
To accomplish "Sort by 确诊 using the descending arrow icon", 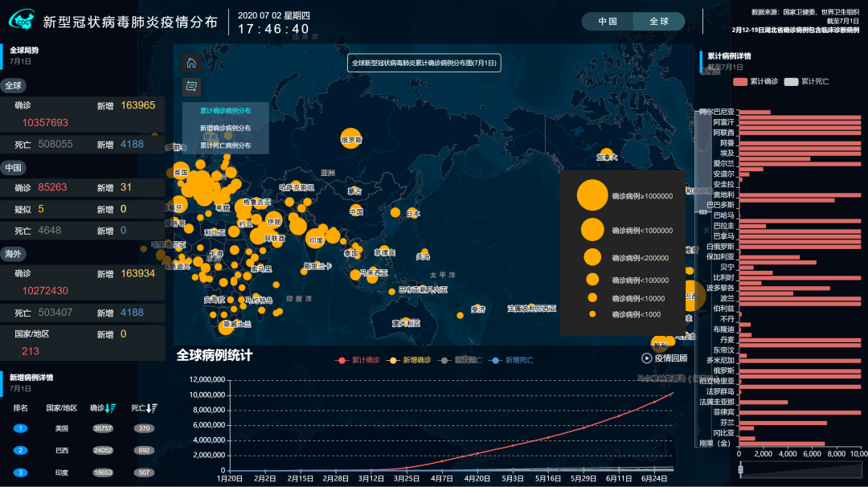I will pos(110,408).
